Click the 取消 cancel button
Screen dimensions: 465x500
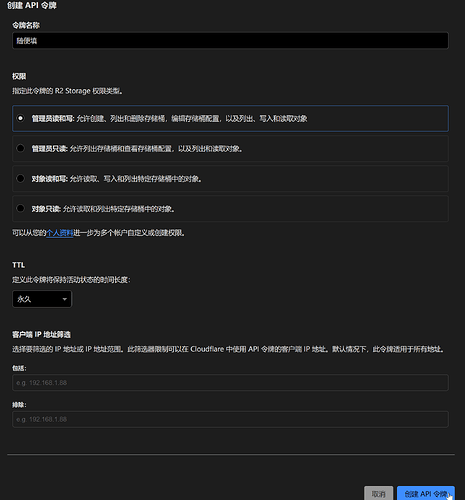(378, 494)
